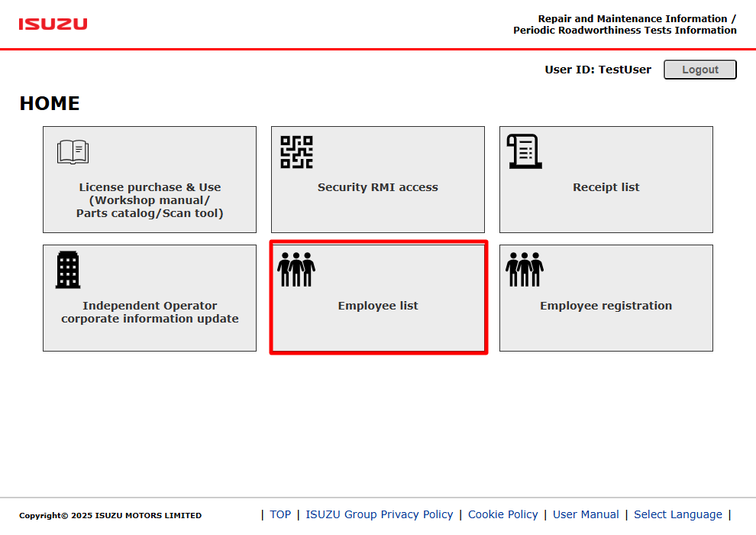
Task: Go to the TOP footer link
Action: 280,514
